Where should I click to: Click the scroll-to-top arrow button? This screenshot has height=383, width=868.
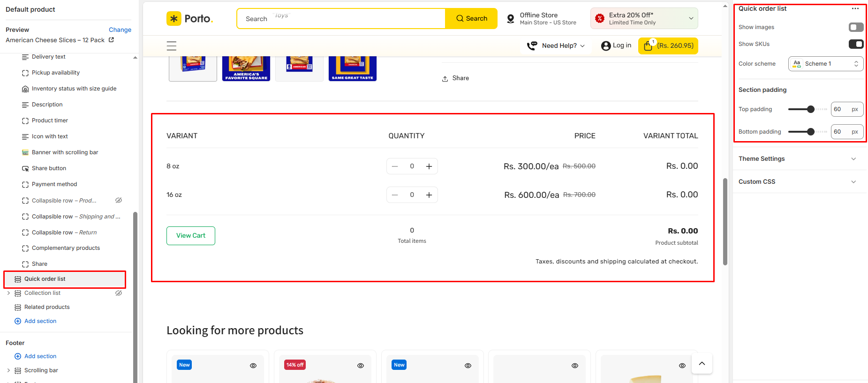(x=702, y=364)
